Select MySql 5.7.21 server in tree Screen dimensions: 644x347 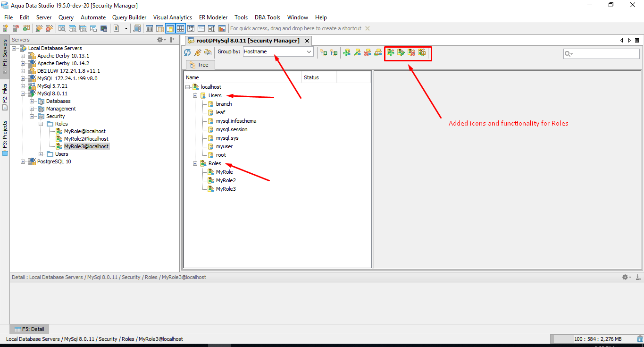coord(52,86)
